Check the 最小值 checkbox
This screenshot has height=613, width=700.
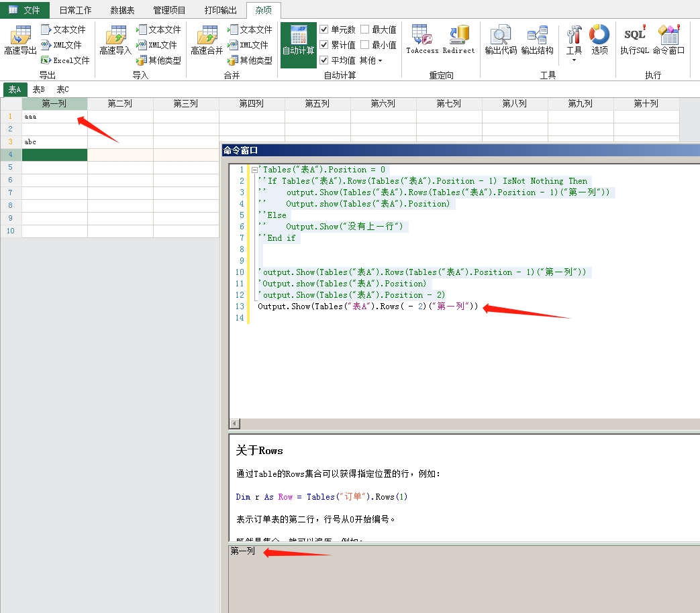pos(364,45)
